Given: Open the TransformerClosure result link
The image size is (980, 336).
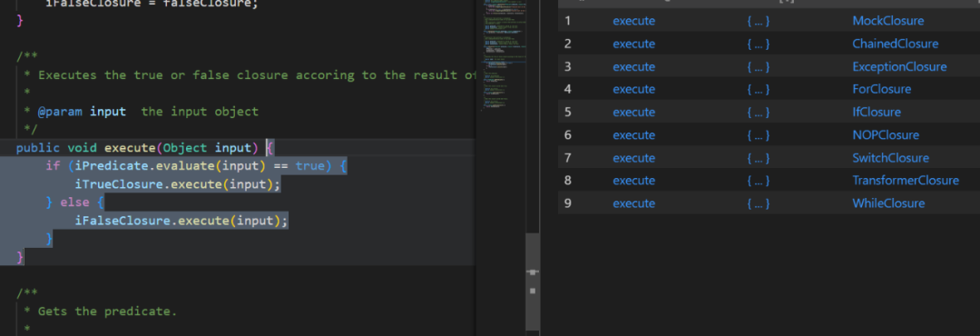Looking at the screenshot, I should pos(906,180).
